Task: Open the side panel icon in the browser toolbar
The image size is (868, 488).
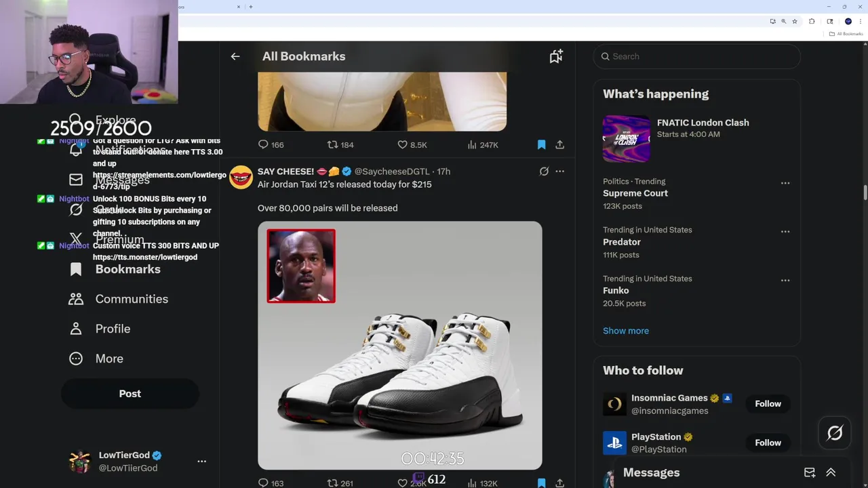Action: (x=830, y=22)
